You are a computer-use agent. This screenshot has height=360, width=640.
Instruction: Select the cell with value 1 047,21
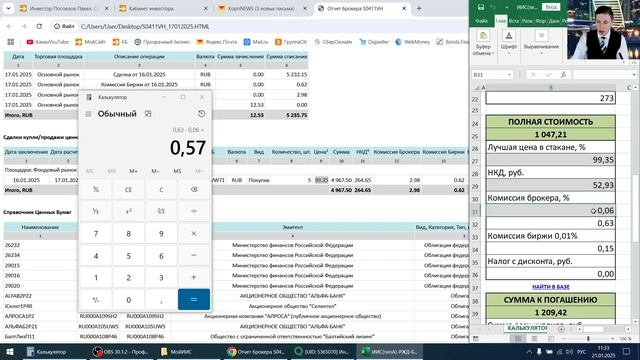(x=551, y=134)
